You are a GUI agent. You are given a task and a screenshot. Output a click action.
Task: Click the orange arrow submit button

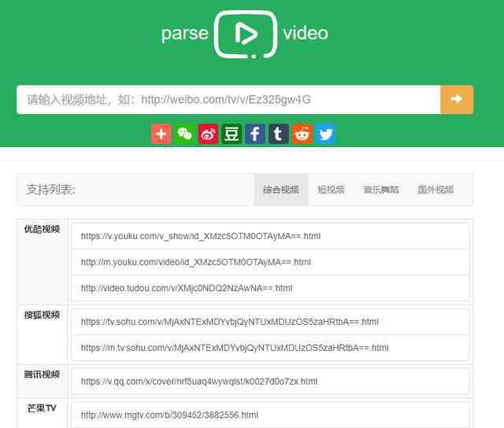point(457,100)
